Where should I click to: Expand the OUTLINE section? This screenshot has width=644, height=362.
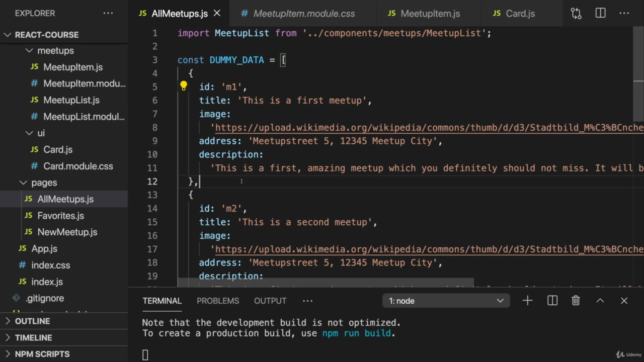[8, 321]
